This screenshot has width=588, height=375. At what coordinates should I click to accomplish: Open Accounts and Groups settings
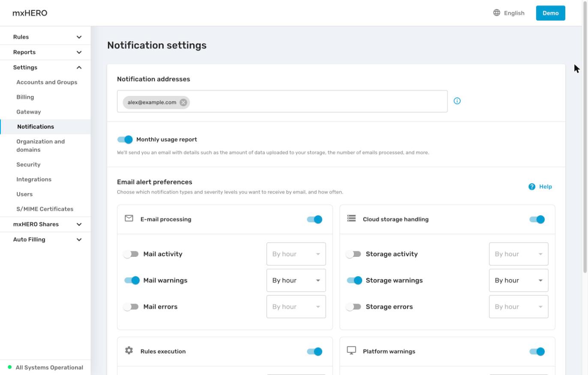coord(47,82)
